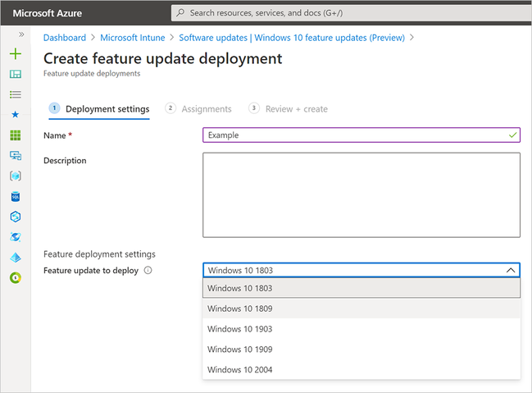Click the Feature update deployments subtitle text
Screen dimensions: 532x393
coord(92,73)
